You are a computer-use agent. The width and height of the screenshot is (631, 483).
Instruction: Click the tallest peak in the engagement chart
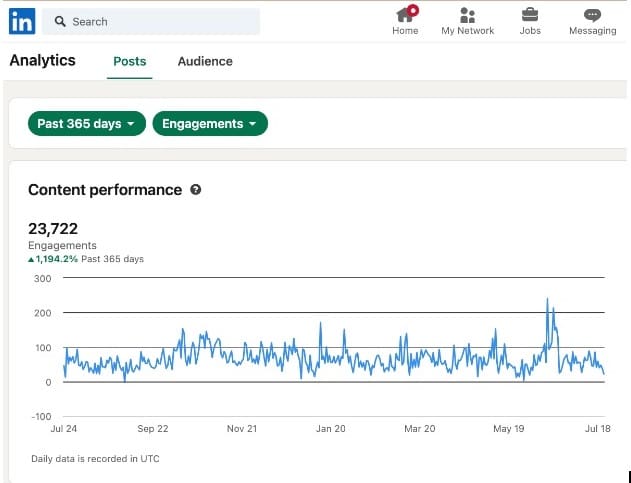[548, 299]
